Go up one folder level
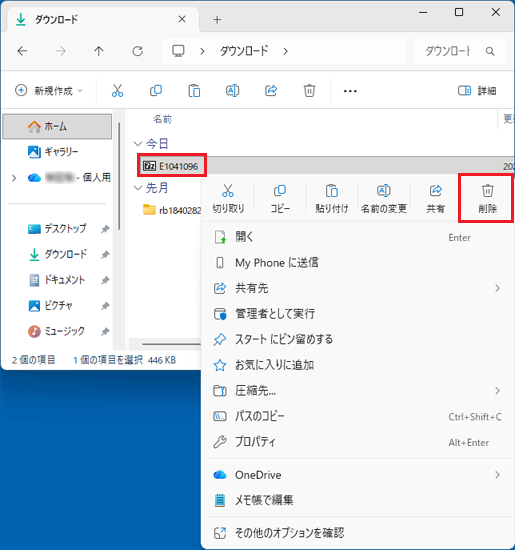Image resolution: width=515 pixels, height=550 pixels. [x=99, y=51]
